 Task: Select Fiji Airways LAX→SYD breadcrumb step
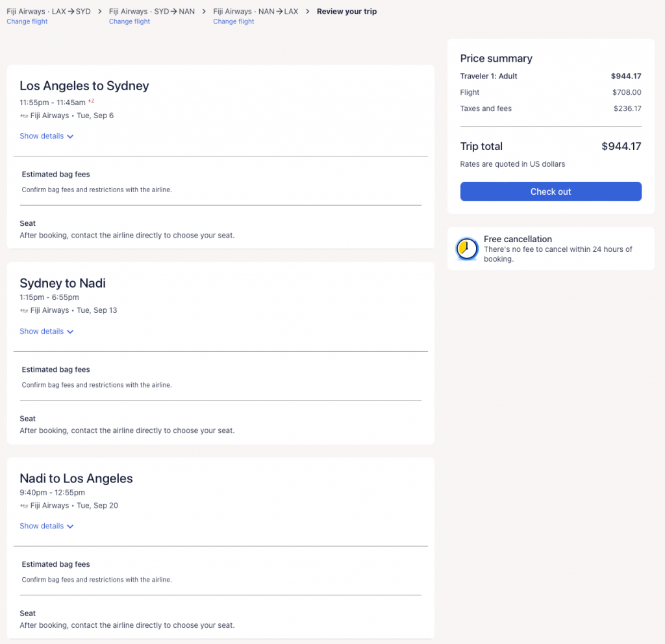point(49,11)
